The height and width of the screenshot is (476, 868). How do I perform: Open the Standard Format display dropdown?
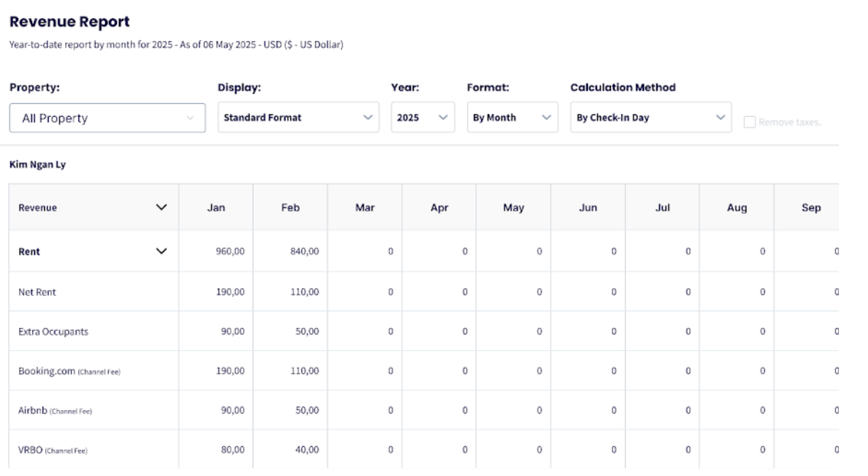pyautogui.click(x=298, y=118)
